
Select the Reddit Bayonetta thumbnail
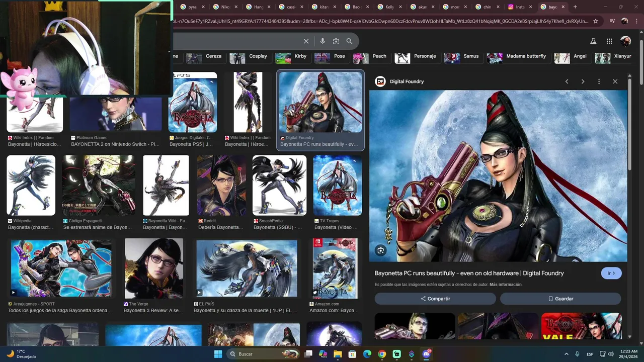[222, 185]
